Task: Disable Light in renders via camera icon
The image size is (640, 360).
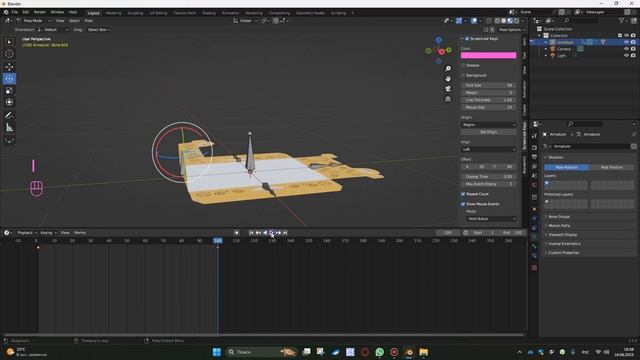Action: 633,55
